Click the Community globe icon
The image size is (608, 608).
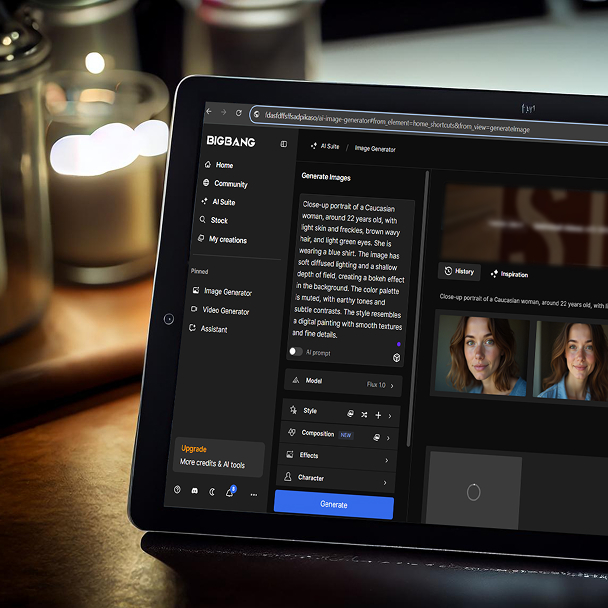pyautogui.click(x=206, y=182)
